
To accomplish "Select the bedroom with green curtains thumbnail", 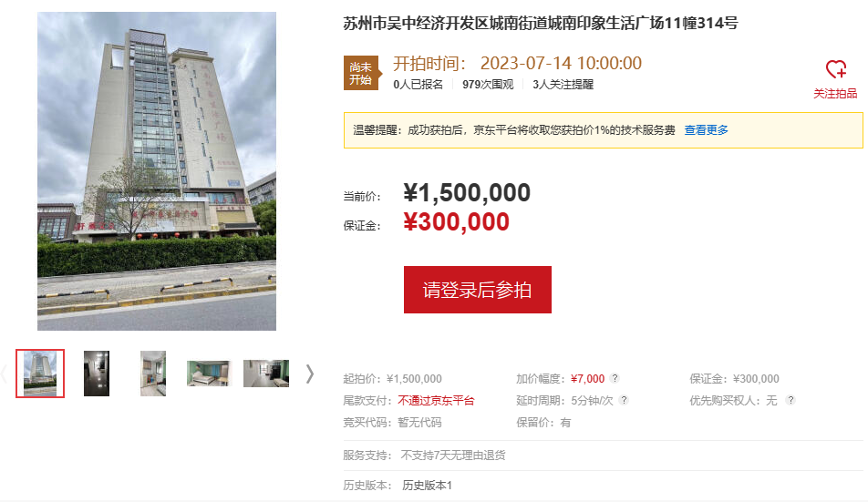I will point(208,374).
